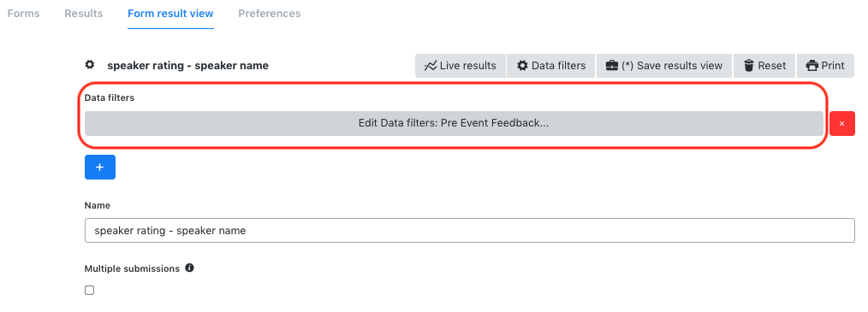868x312 pixels.
Task: Click the Data filters section label
Action: click(x=110, y=97)
